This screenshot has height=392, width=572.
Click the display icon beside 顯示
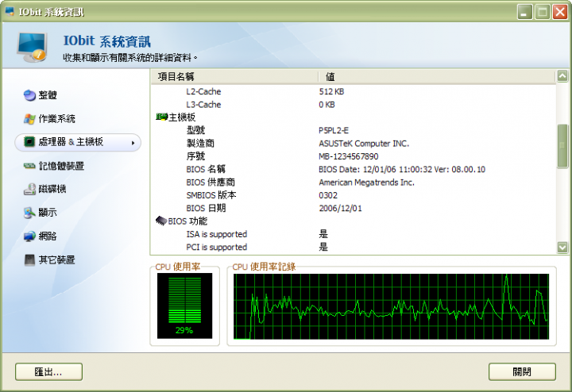tap(29, 213)
